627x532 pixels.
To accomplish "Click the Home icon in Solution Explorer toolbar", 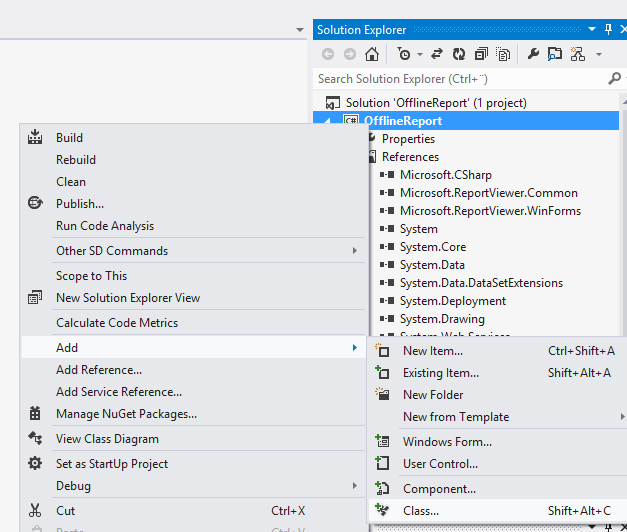I will tap(372, 54).
